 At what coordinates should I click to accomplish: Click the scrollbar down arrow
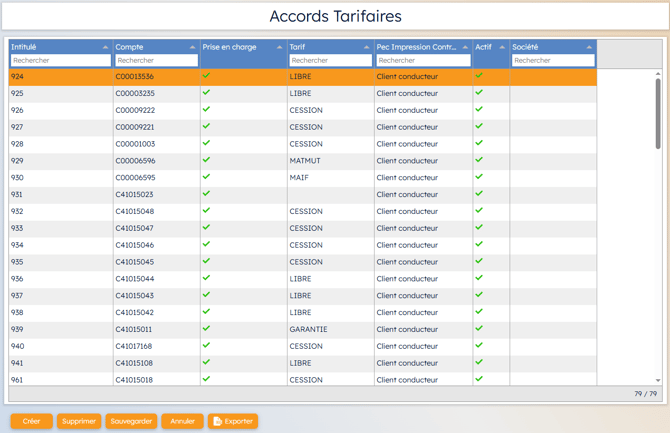[658, 380]
